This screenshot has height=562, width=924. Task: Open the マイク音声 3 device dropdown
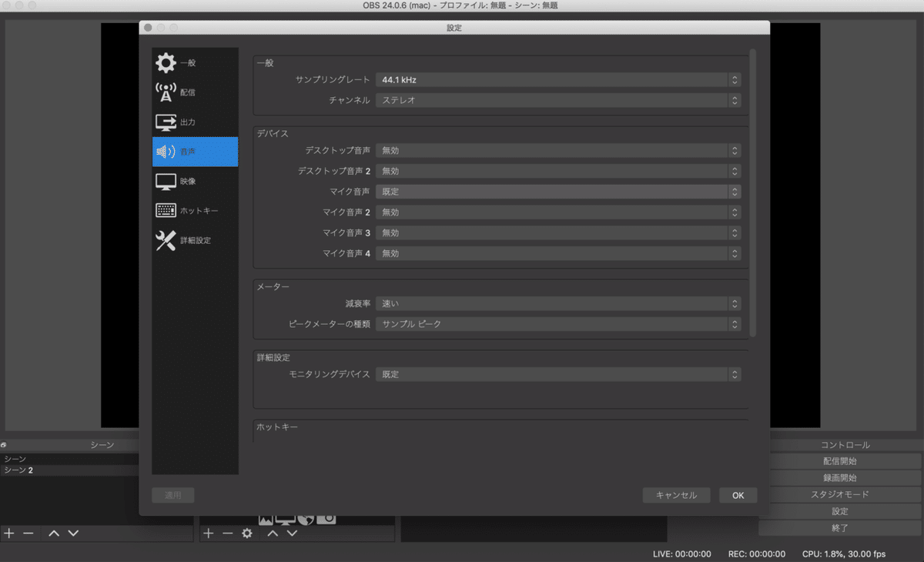pos(558,232)
